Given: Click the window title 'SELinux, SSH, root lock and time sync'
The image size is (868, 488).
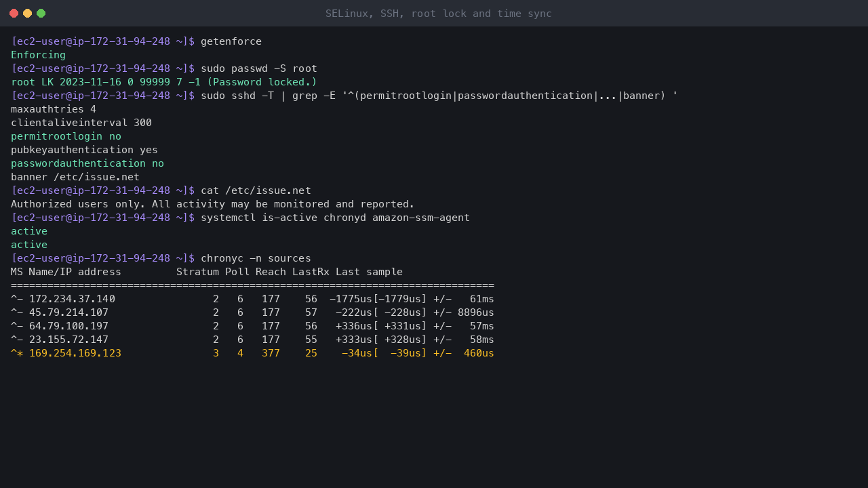Looking at the screenshot, I should click(438, 14).
